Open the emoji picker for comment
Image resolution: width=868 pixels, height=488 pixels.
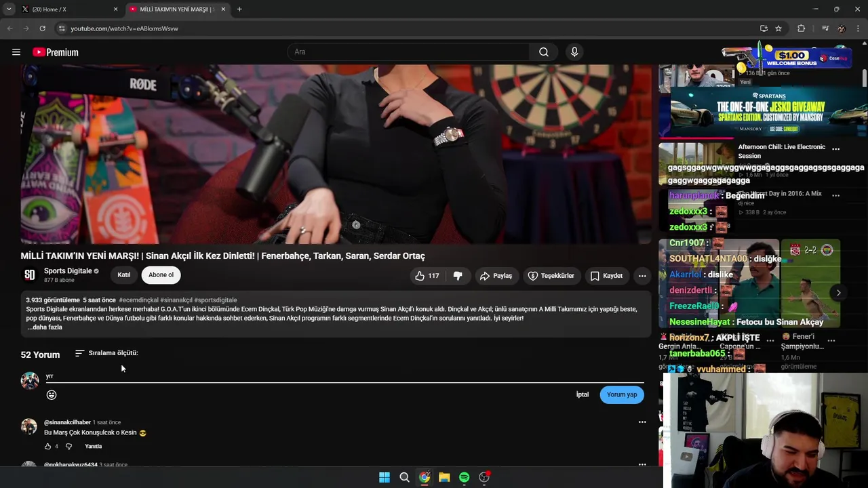coord(52,394)
